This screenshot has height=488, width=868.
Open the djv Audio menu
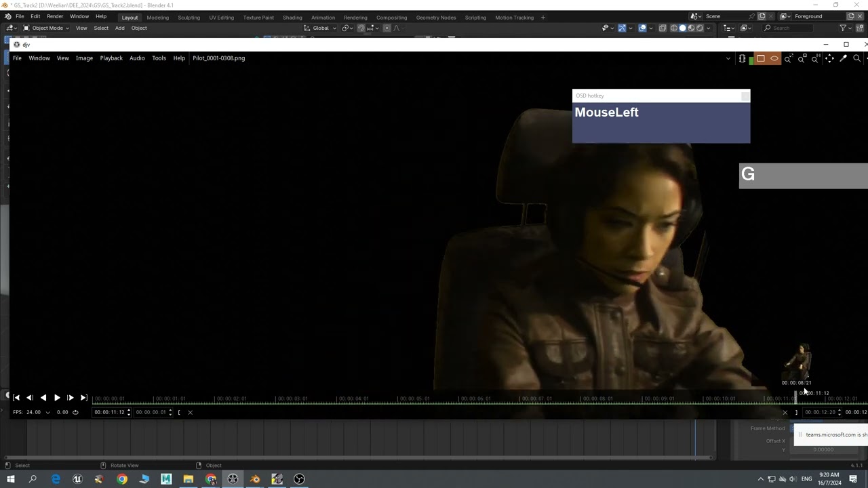pos(137,58)
